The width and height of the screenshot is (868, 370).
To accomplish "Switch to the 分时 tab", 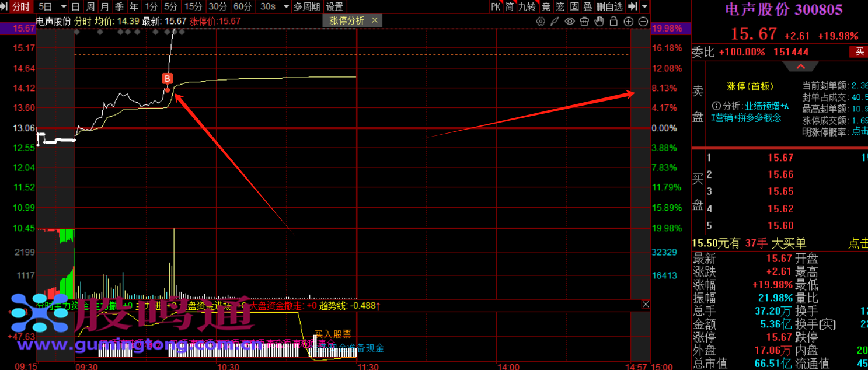I will pyautogui.click(x=20, y=7).
